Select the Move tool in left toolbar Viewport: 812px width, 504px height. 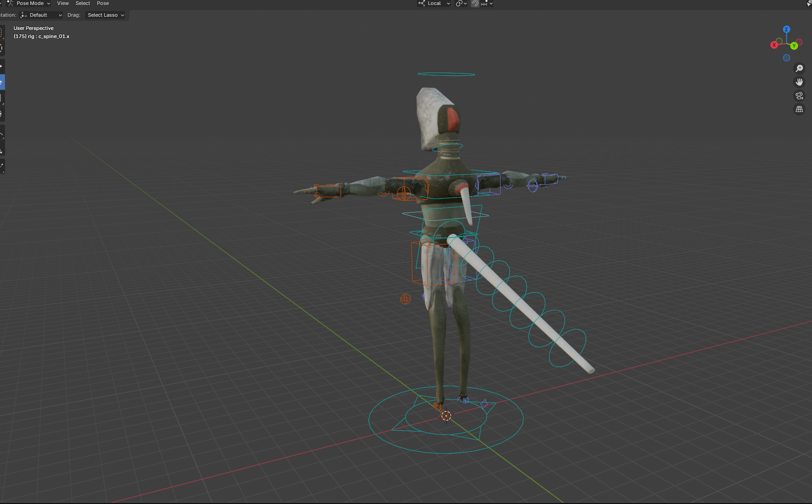(x=1, y=66)
